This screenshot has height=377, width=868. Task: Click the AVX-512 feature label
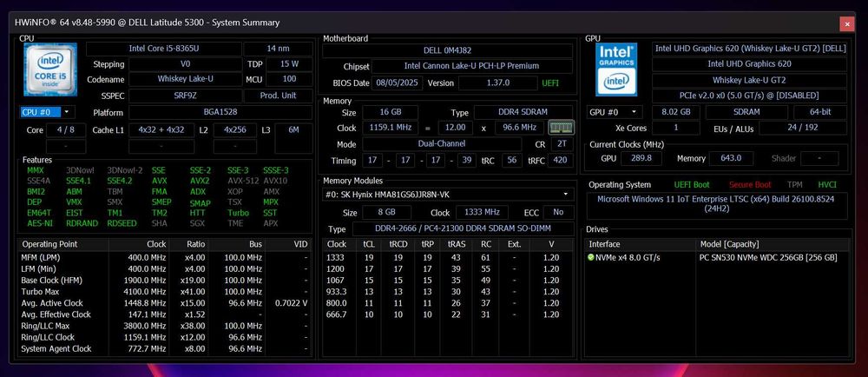242,181
